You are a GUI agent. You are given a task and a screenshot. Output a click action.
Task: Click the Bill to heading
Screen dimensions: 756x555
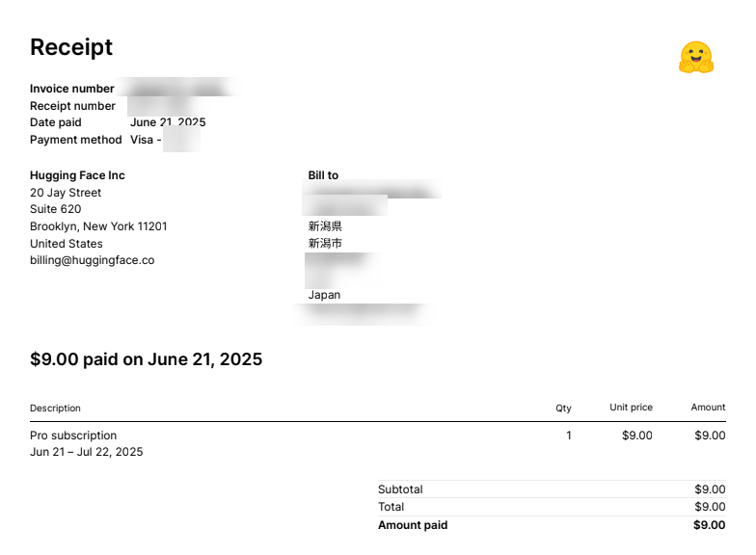click(323, 175)
